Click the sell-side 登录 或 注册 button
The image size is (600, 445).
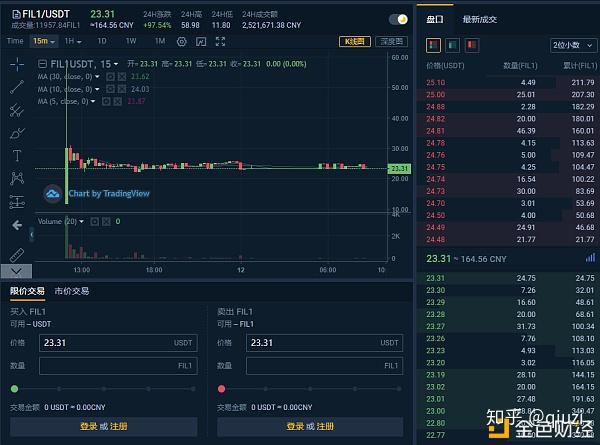coord(310,426)
